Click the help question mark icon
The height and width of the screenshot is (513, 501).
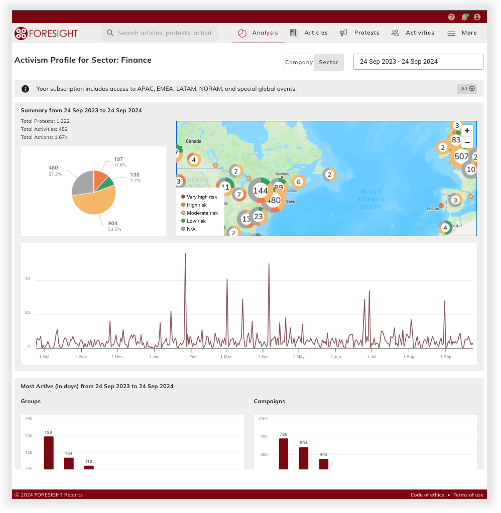point(451,17)
